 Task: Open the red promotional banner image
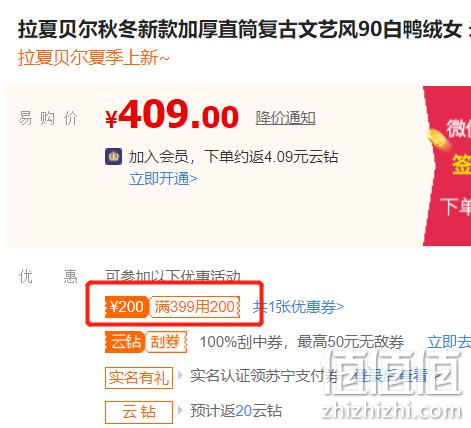tap(447, 166)
